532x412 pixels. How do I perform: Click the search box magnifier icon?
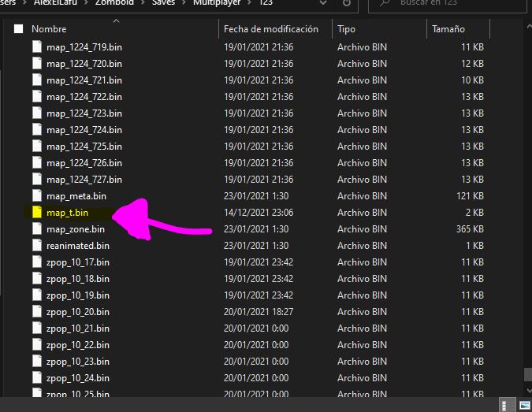click(x=385, y=3)
